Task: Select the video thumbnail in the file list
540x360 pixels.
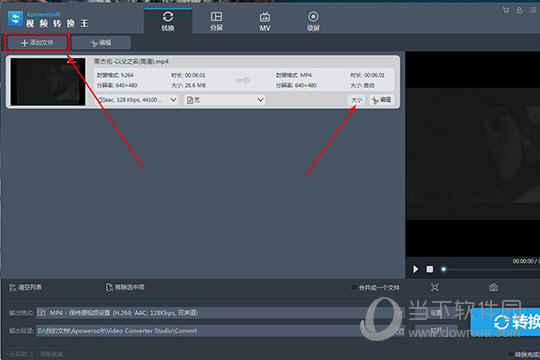Action: (x=48, y=82)
